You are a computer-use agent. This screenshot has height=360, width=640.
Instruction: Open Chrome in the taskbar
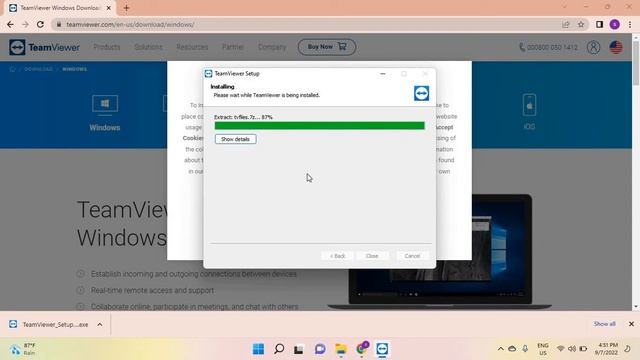(362, 349)
